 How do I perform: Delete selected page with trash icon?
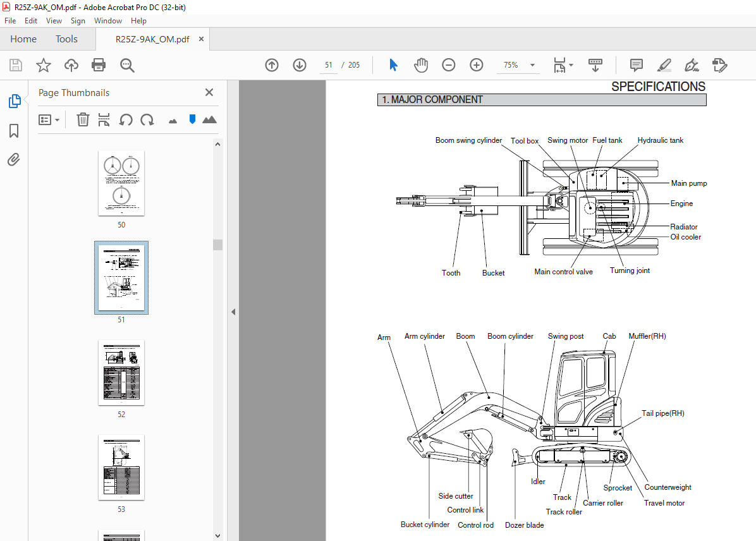pyautogui.click(x=83, y=119)
